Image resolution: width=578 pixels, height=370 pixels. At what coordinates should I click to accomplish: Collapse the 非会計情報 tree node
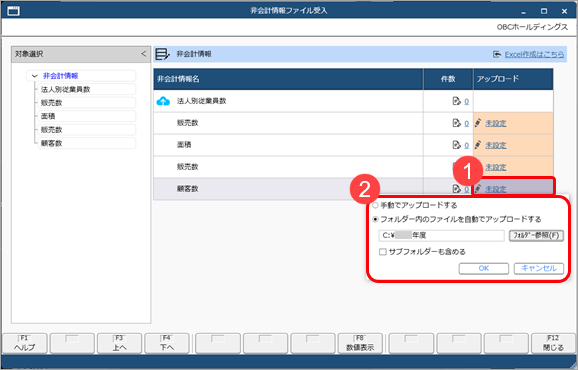(35, 76)
